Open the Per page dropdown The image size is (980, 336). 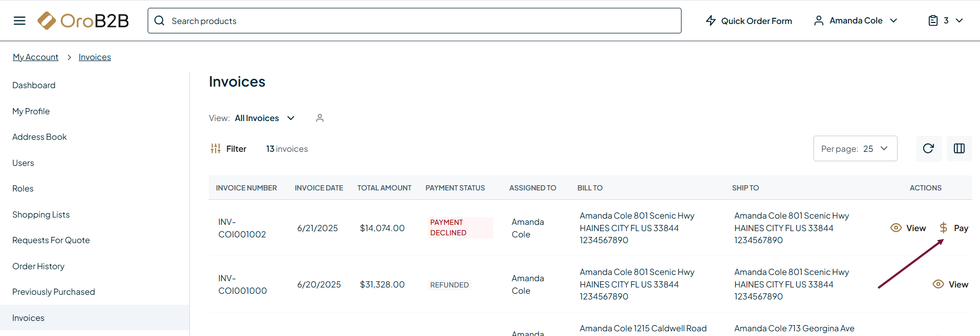[855, 149]
